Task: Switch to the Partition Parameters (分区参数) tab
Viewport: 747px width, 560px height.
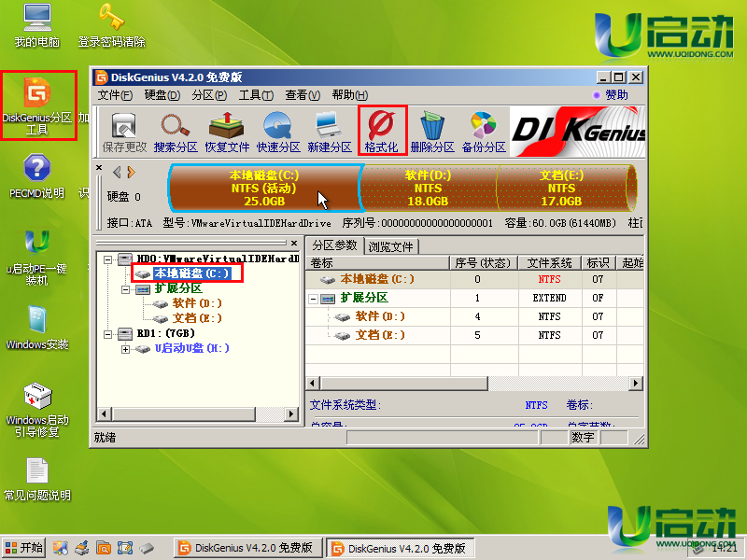Action: click(x=335, y=245)
